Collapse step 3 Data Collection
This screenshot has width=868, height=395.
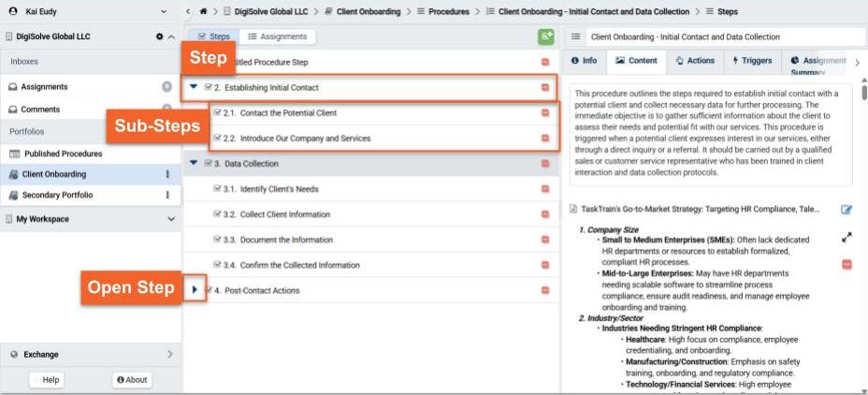tap(194, 164)
